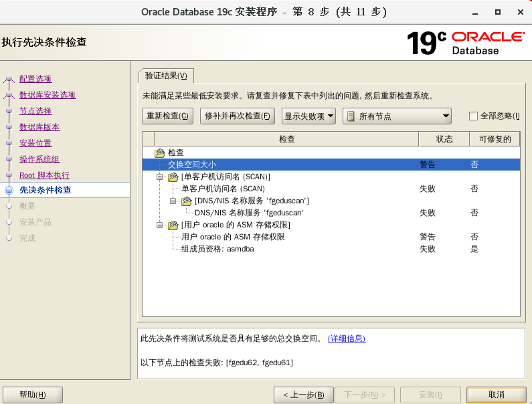Viewport: 532px width, 404px height.
Task: Click the 重新检查(C) button
Action: [x=167, y=116]
